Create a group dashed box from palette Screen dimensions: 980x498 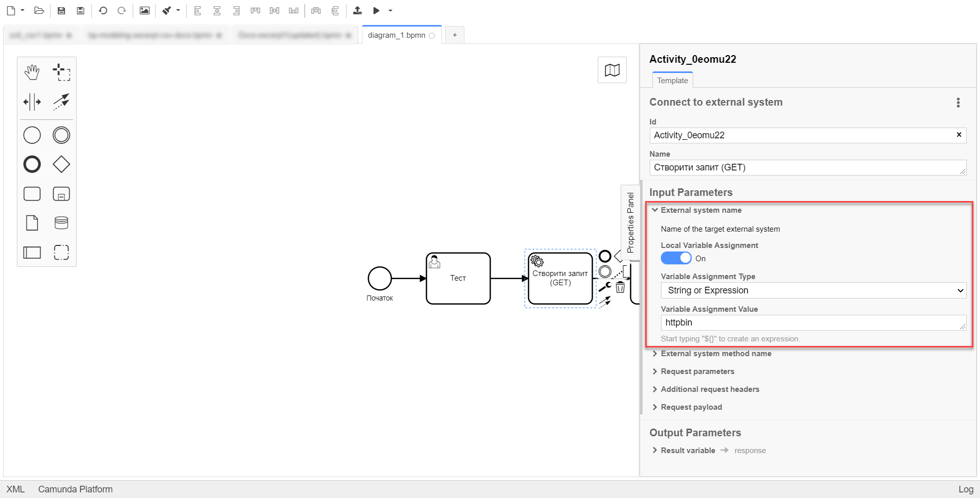[61, 252]
